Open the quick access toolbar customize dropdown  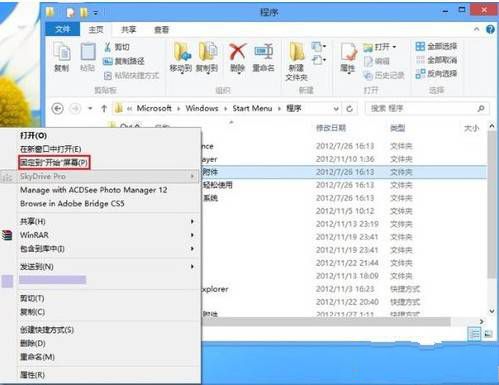point(95,13)
